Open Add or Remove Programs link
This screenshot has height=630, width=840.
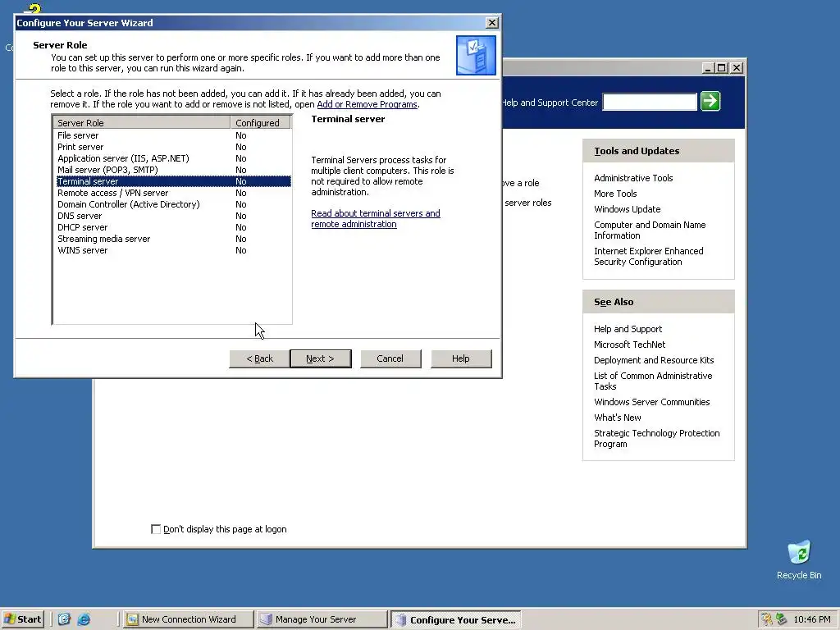point(367,104)
